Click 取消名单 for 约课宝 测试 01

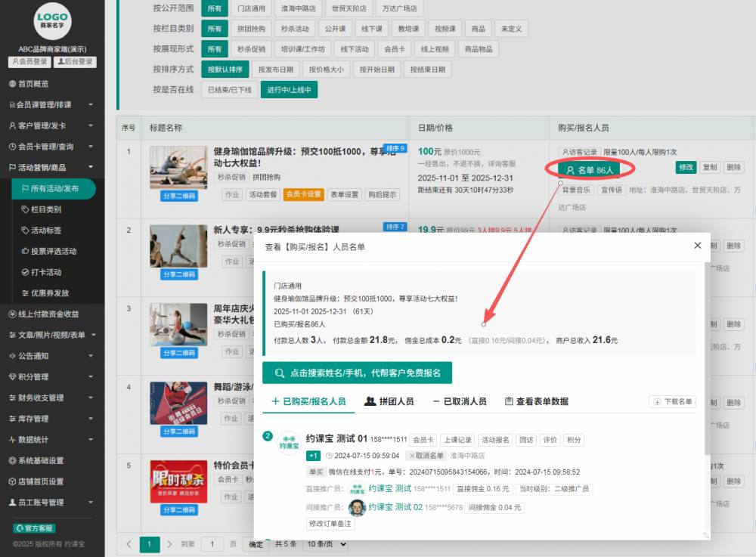(x=425, y=456)
